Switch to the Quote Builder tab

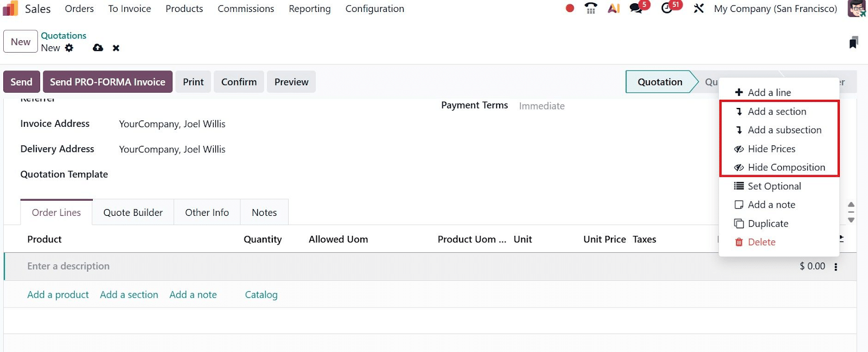click(133, 213)
